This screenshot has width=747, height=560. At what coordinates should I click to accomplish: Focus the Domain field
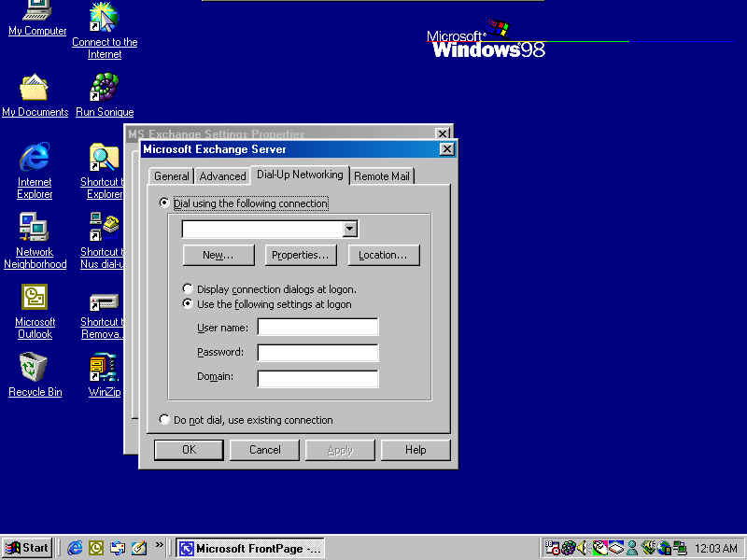317,379
